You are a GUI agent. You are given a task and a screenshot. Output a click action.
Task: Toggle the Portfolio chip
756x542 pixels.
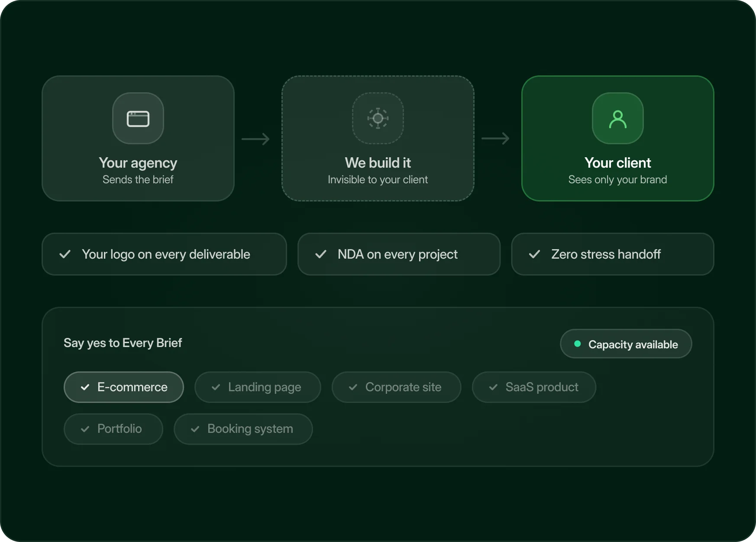coord(113,429)
